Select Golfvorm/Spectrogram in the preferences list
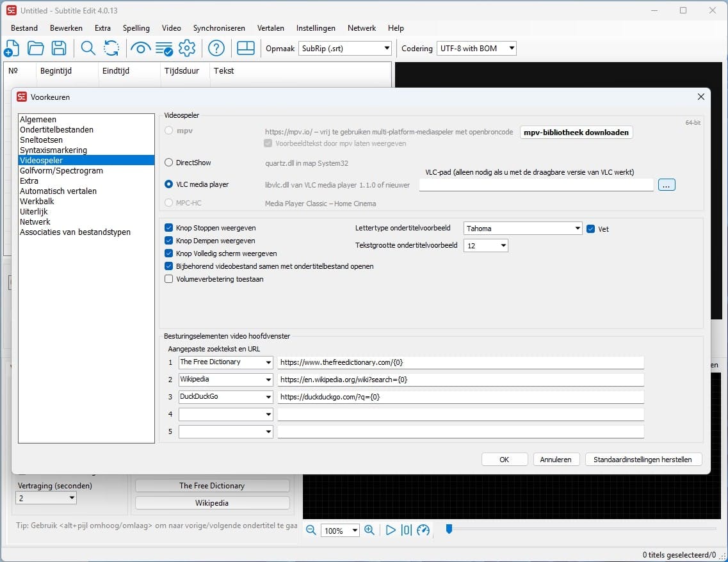The height and width of the screenshot is (562, 728). point(61,170)
